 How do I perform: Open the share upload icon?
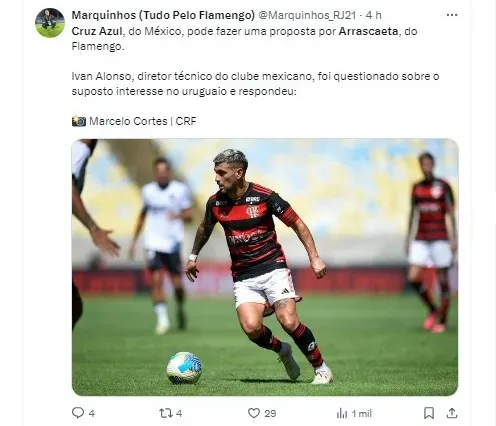(452, 413)
